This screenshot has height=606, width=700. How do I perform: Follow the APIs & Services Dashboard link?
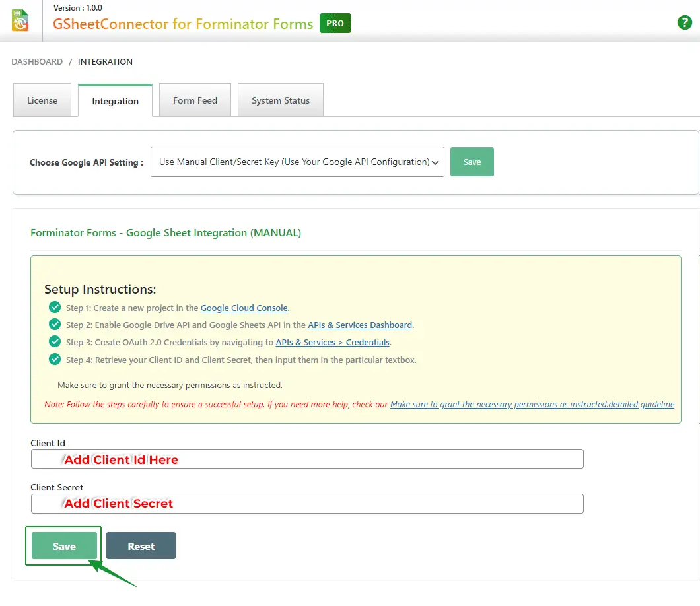(360, 325)
